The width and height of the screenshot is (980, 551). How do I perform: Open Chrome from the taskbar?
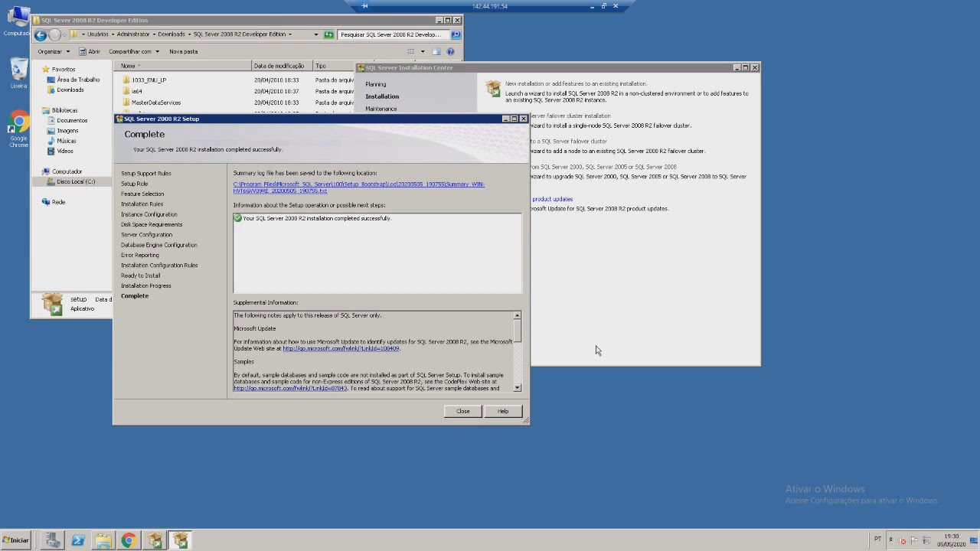click(128, 540)
